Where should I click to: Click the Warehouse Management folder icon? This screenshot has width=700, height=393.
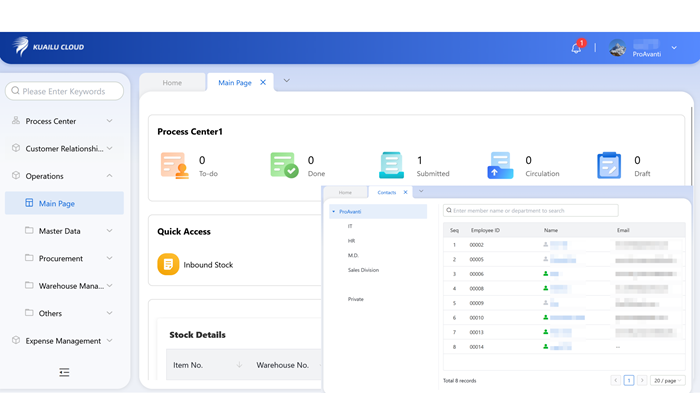tap(29, 285)
